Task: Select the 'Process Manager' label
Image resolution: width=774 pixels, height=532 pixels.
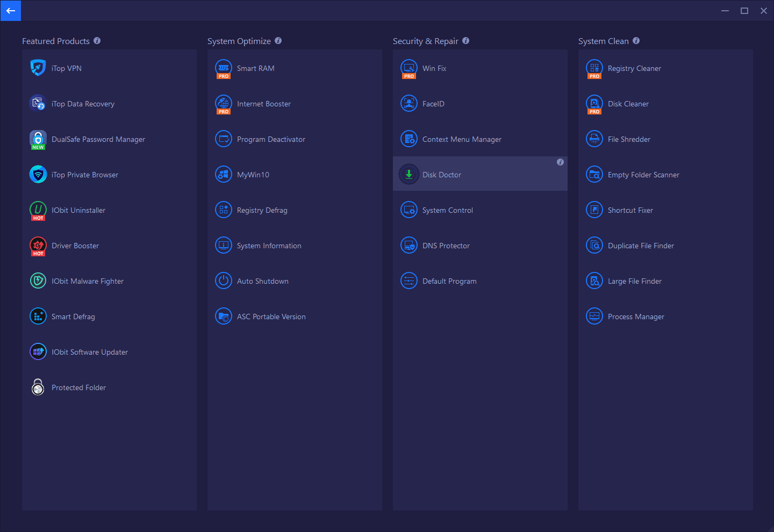Action: 636,317
